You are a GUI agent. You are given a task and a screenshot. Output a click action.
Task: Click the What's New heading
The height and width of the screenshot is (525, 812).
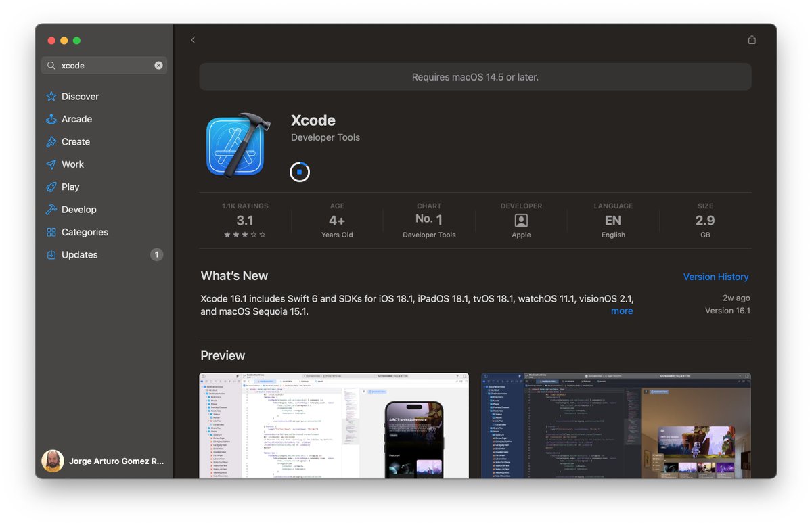pos(234,276)
